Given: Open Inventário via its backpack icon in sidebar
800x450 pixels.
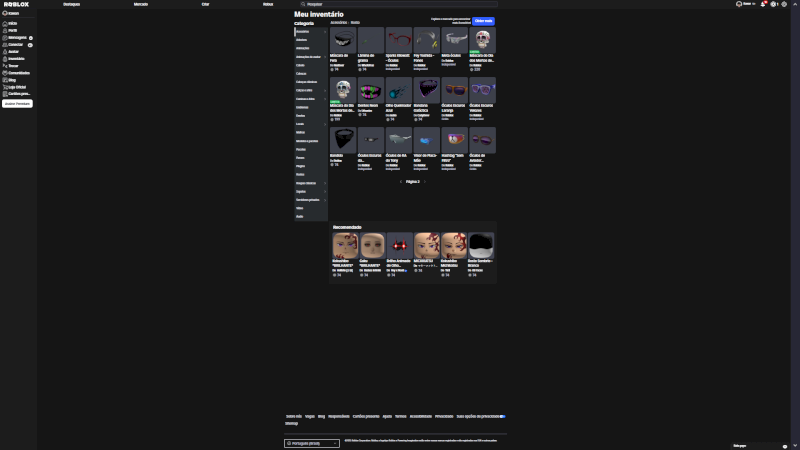Looking at the screenshot, I should (5, 59).
